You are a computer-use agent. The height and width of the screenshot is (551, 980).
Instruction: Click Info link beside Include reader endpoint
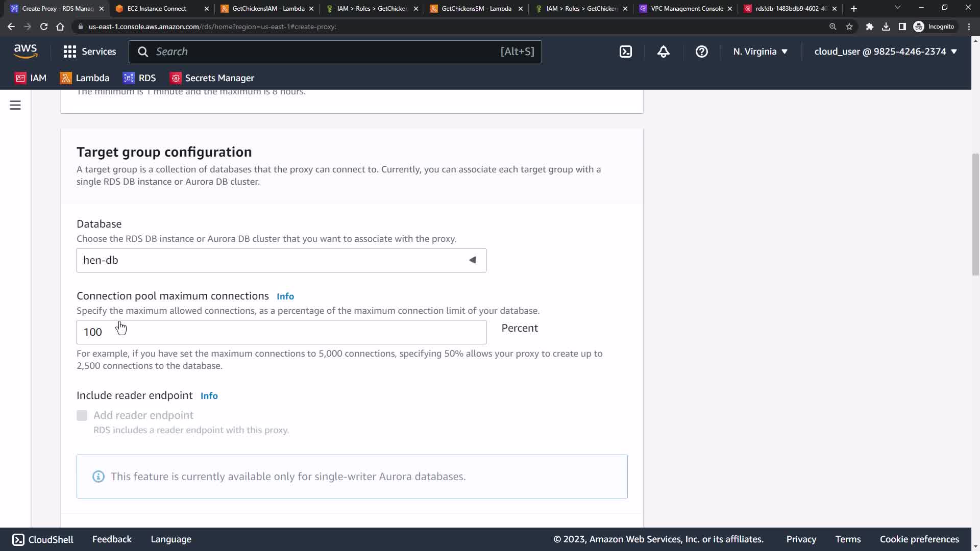click(x=209, y=396)
